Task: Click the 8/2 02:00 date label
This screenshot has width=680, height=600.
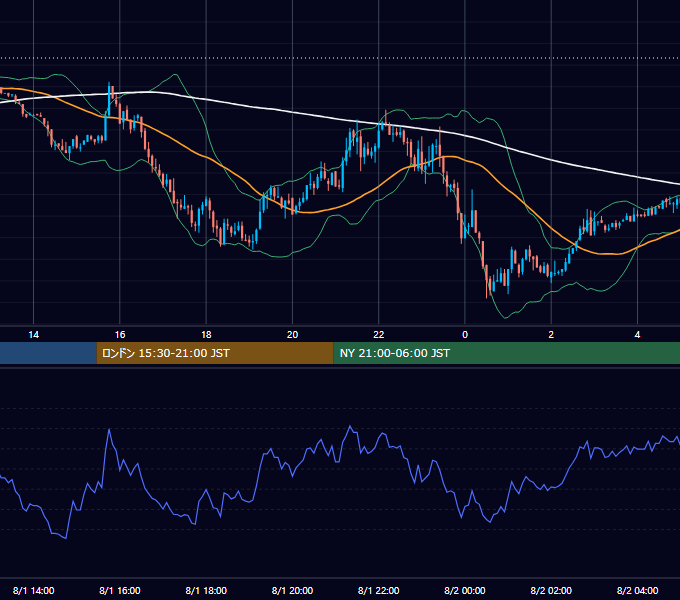Action: (x=551, y=590)
